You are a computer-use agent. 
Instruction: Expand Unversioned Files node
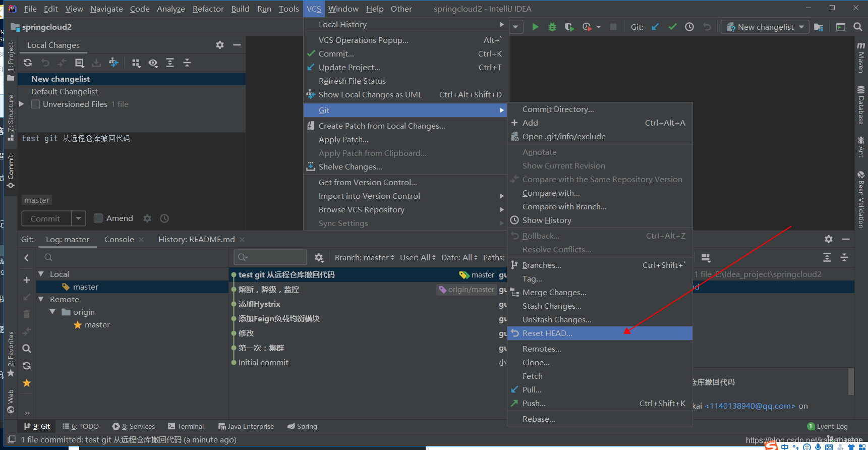click(x=22, y=104)
